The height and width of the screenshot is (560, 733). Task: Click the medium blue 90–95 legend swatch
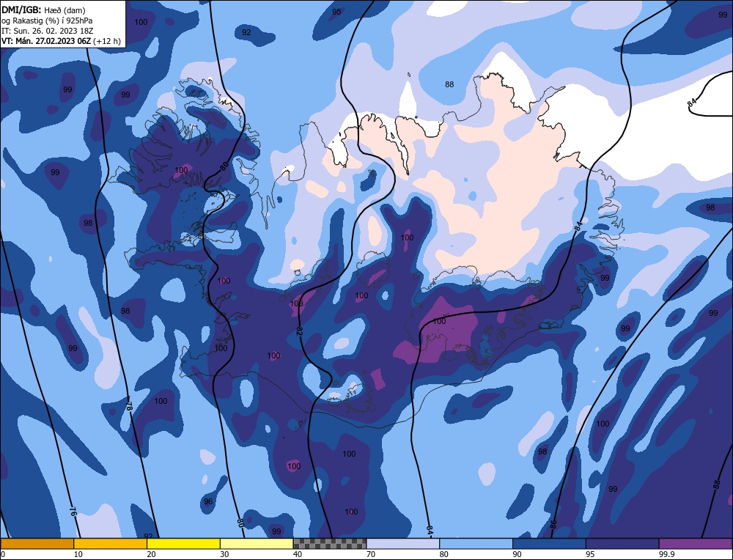[549, 544]
